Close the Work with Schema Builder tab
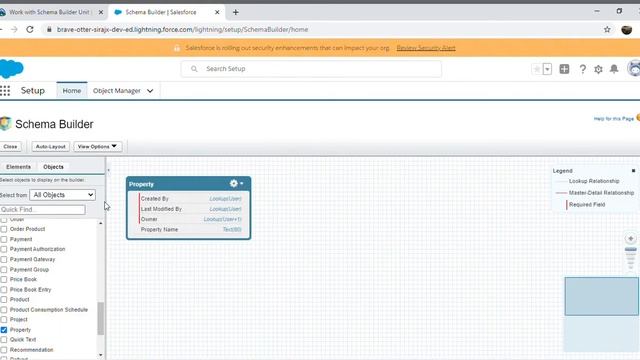Viewport: 640px width, 360px height. point(101,12)
